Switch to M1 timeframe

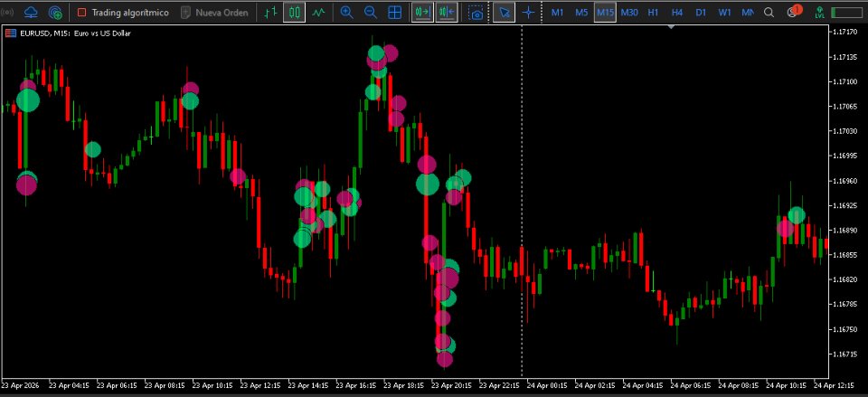pos(558,12)
